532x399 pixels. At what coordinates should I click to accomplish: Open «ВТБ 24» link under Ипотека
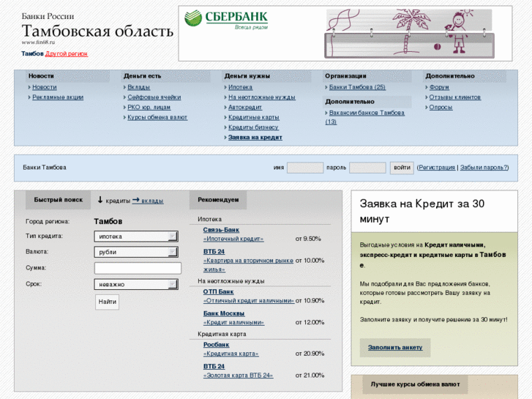pyautogui.click(x=214, y=252)
